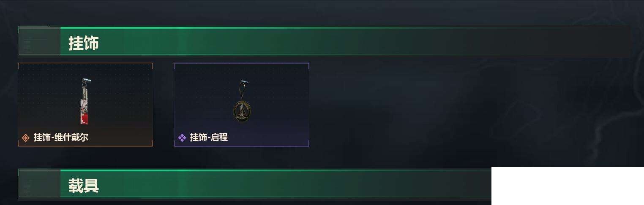Open the 载具 section heading
The height and width of the screenshot is (205, 644).
[x=84, y=186]
